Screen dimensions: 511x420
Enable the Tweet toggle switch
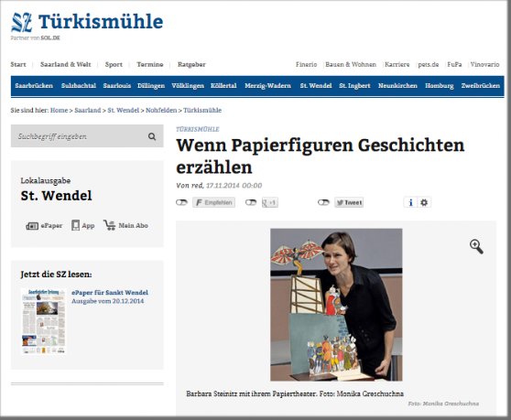pos(323,202)
